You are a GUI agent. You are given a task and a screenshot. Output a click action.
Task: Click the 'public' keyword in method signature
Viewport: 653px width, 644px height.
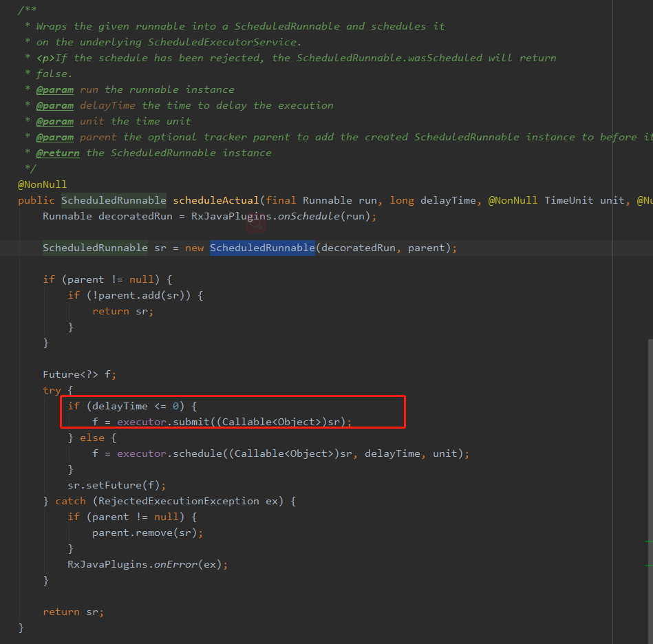[36, 200]
